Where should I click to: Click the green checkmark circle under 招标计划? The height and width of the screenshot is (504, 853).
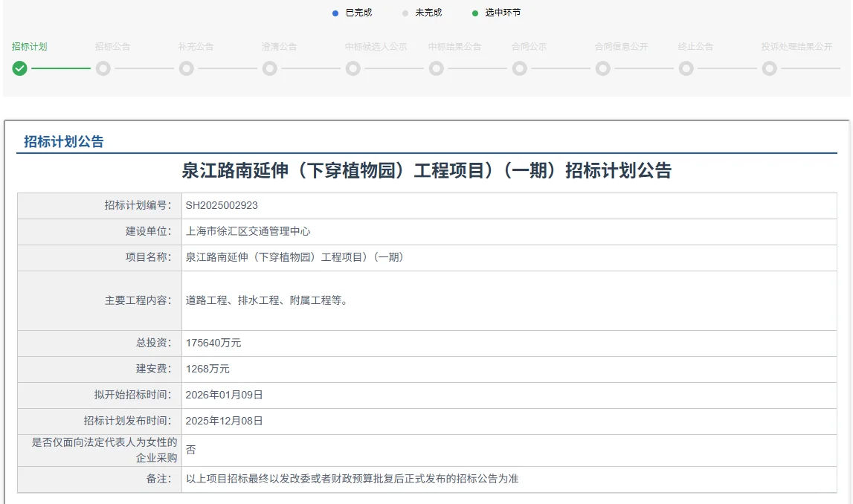[19, 68]
